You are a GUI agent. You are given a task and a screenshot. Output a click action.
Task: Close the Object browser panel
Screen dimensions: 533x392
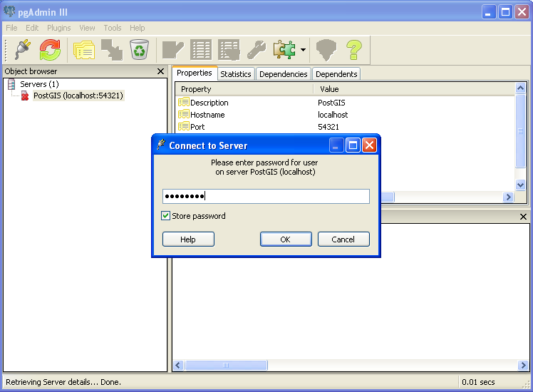(x=161, y=71)
